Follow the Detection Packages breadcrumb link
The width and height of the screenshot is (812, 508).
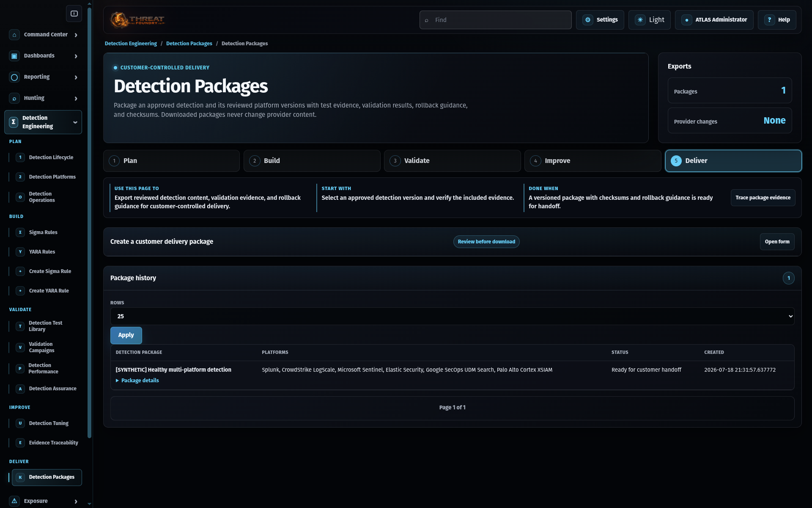coord(189,44)
